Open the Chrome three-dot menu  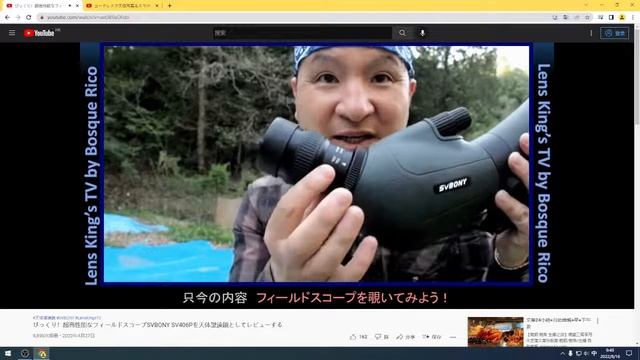pyautogui.click(x=633, y=17)
